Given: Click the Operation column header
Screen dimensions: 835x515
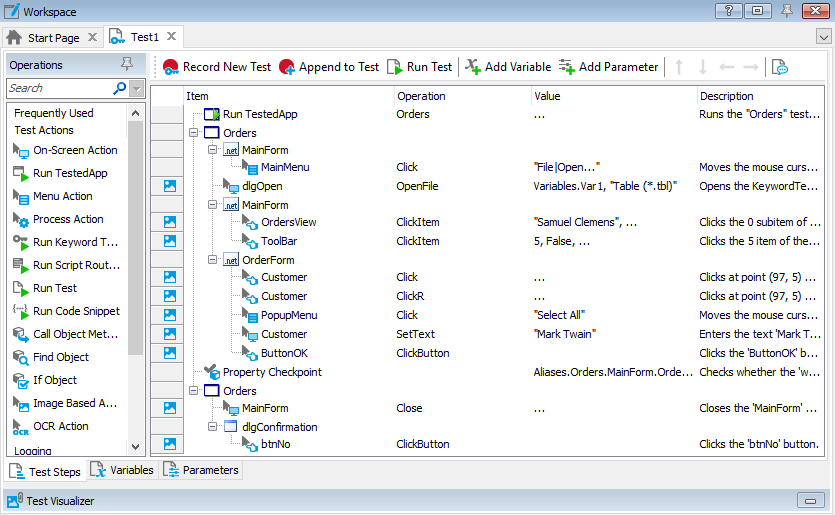Looking at the screenshot, I should (x=463, y=96).
